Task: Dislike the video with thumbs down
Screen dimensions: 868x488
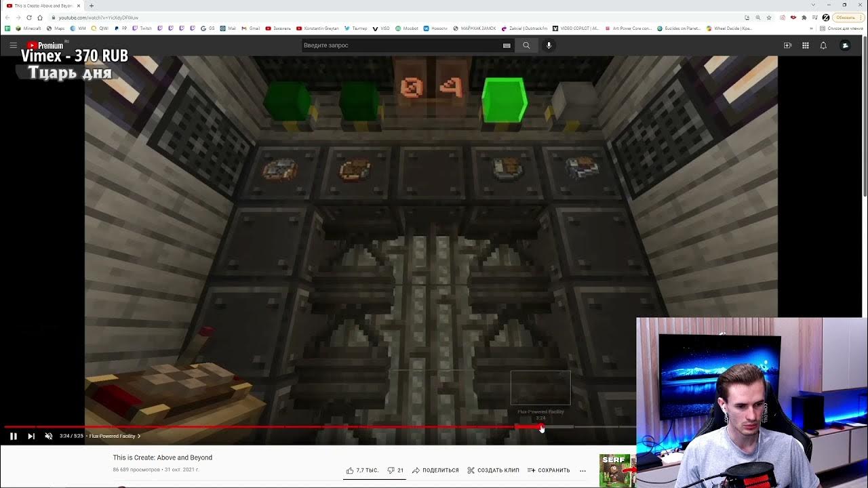Action: point(395,470)
